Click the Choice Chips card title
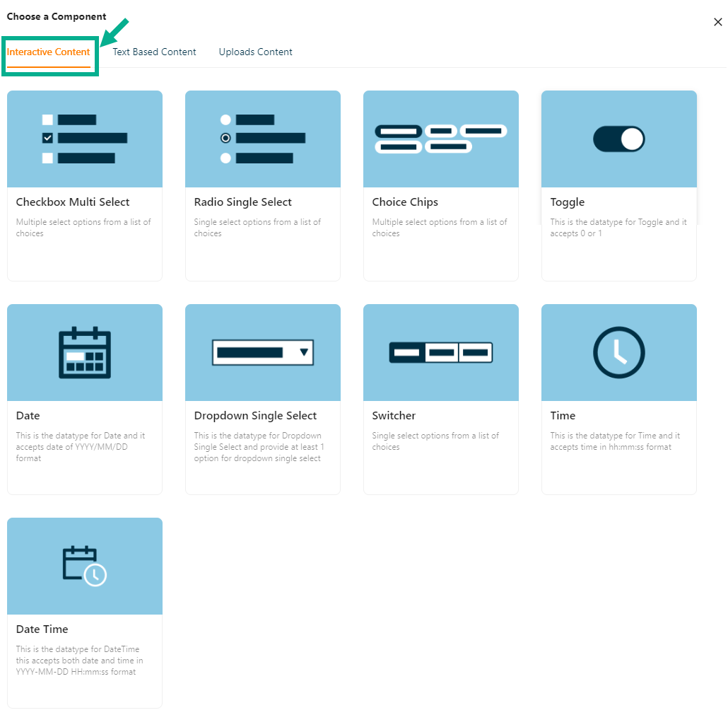This screenshot has height=715, width=728. [x=405, y=202]
